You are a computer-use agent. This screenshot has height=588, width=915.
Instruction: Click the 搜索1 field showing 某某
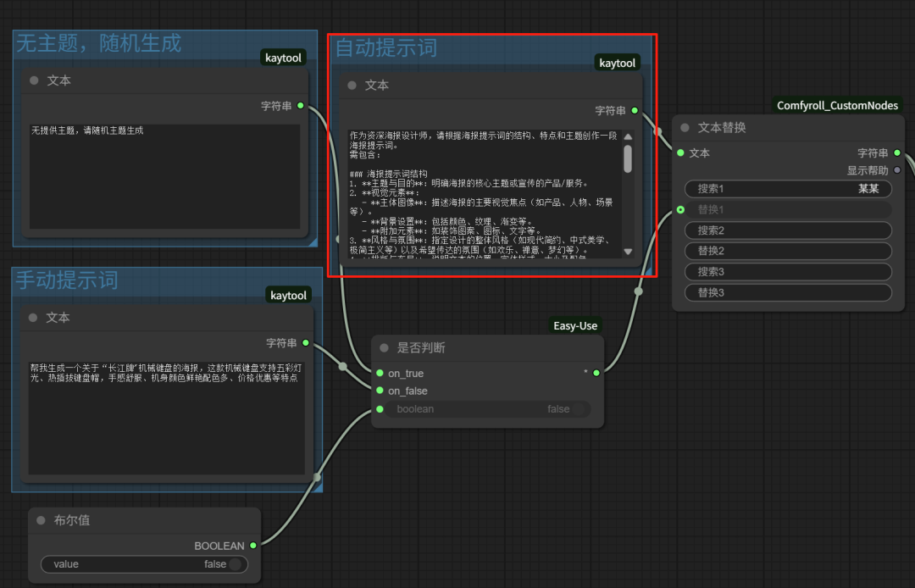point(788,188)
